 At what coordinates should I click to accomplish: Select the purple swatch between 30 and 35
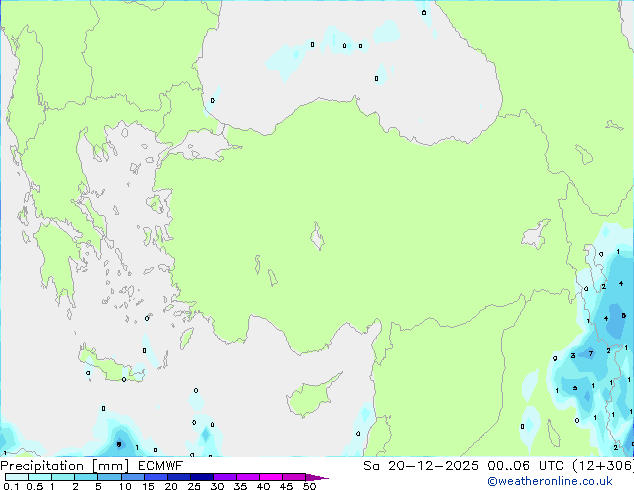point(224,477)
